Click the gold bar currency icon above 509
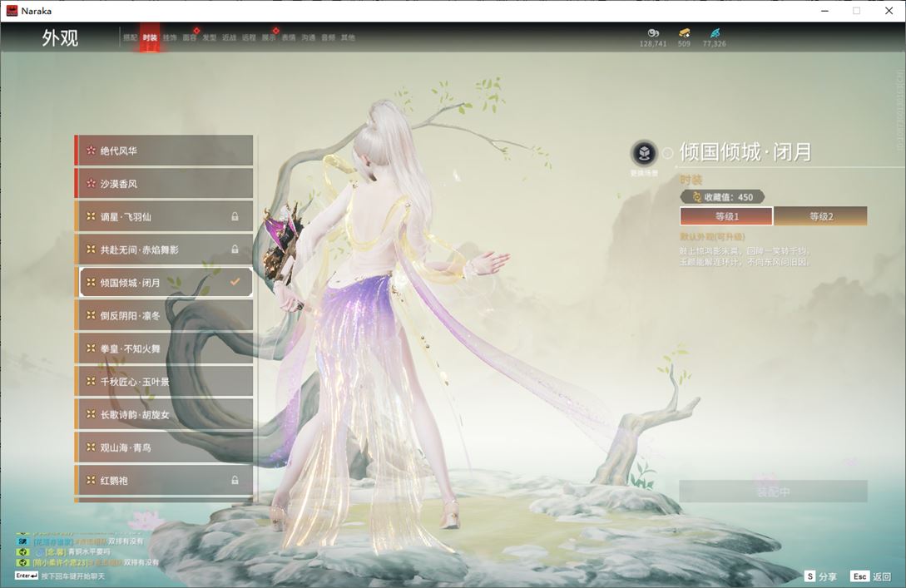 684,33
